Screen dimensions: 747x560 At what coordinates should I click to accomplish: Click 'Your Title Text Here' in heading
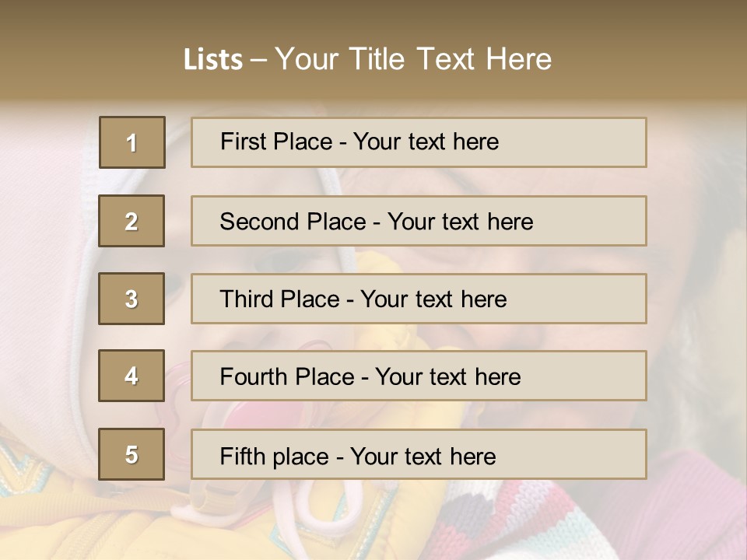pos(413,59)
